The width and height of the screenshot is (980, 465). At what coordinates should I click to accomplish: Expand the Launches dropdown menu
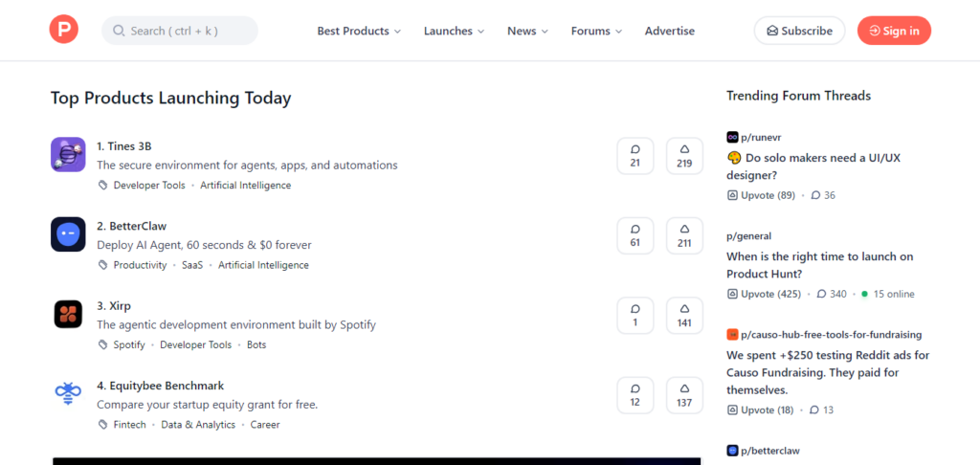(x=454, y=31)
